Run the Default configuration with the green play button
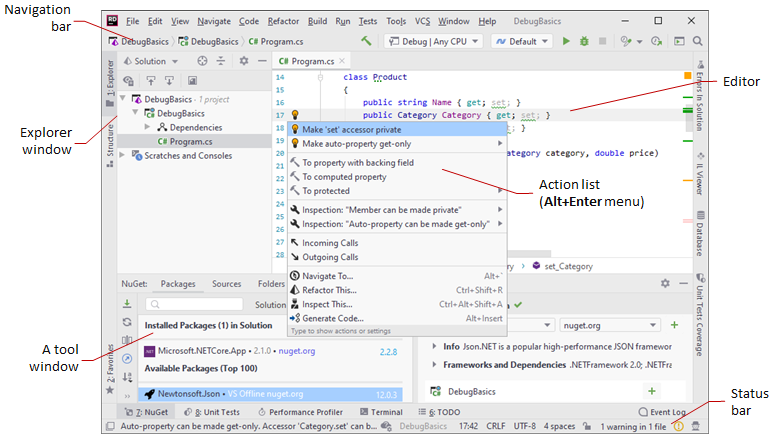 566,41
